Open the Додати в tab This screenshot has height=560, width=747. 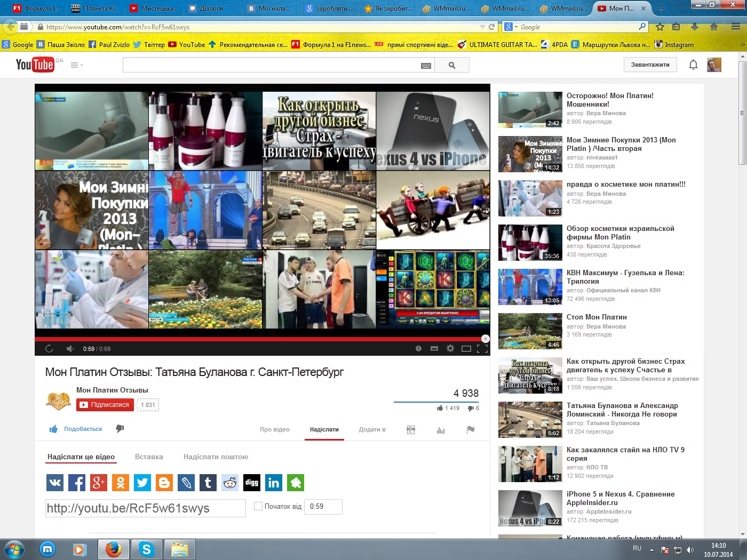372,429
